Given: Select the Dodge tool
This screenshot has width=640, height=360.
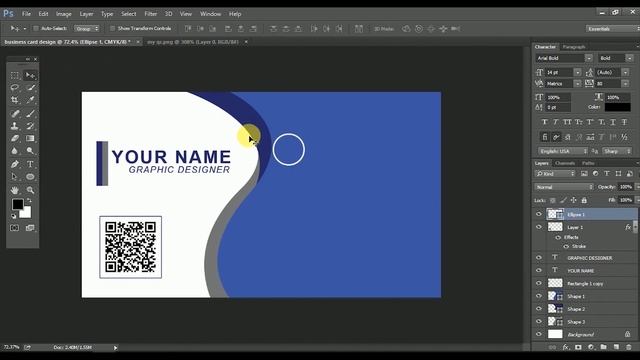Looking at the screenshot, I should pyautogui.click(x=30, y=151).
